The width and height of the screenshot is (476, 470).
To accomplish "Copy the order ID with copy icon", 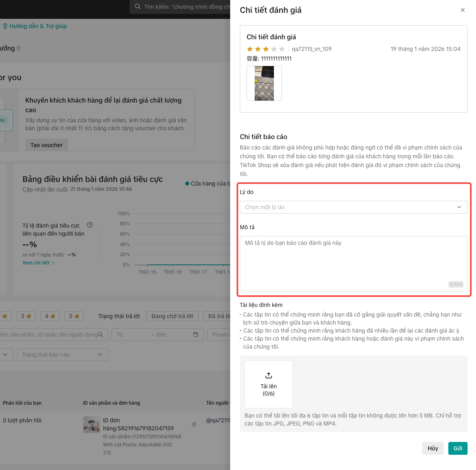I will click(x=194, y=424).
